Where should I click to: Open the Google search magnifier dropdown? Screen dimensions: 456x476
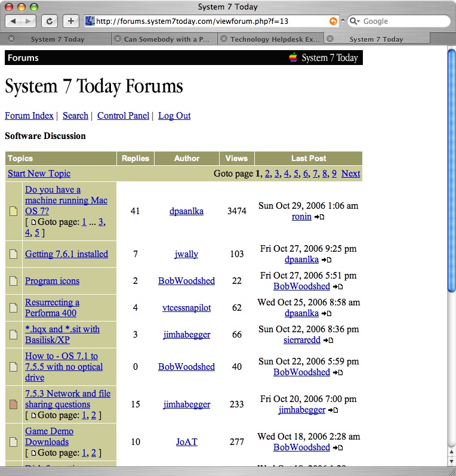[355, 21]
